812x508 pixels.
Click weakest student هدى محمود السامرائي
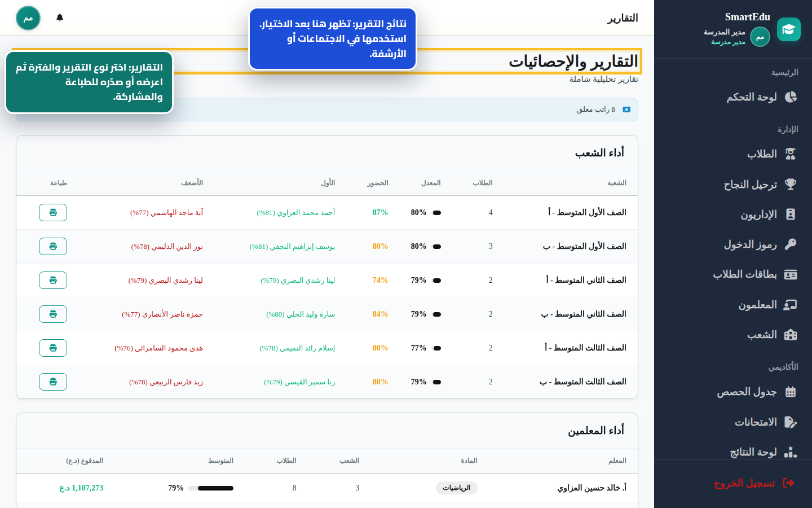point(159,348)
